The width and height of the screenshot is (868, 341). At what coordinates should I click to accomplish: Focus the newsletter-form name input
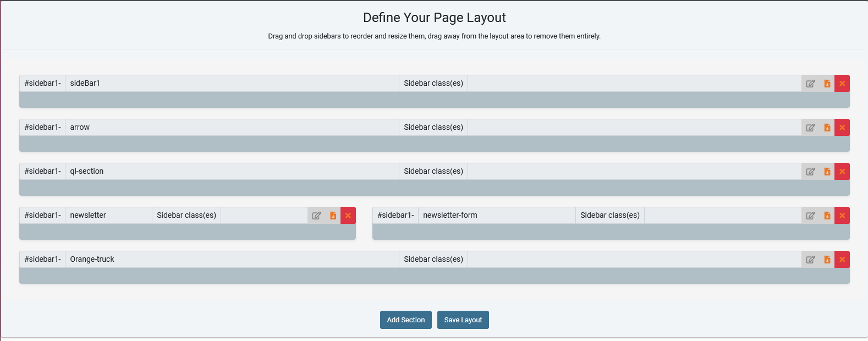(497, 216)
